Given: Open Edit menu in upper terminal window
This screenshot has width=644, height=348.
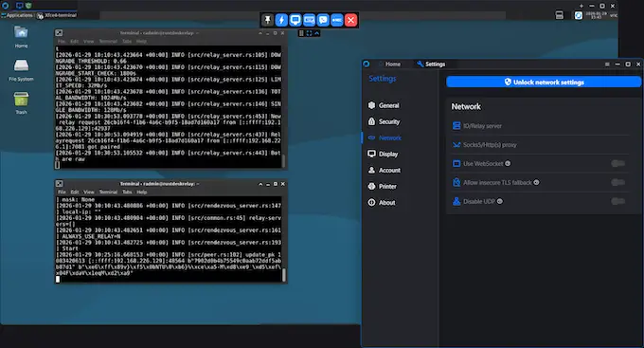Looking at the screenshot, I should pyautogui.click(x=74, y=41).
